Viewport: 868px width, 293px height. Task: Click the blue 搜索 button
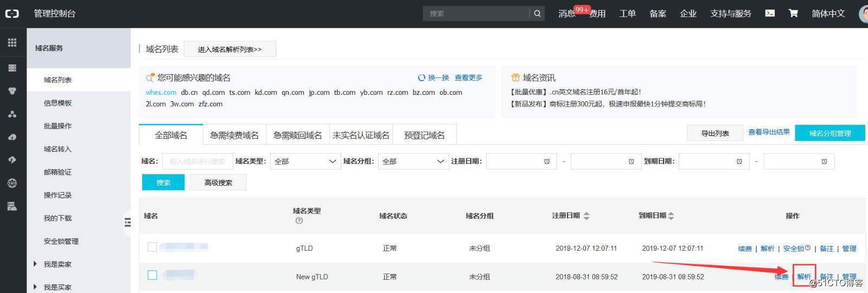pos(163,183)
